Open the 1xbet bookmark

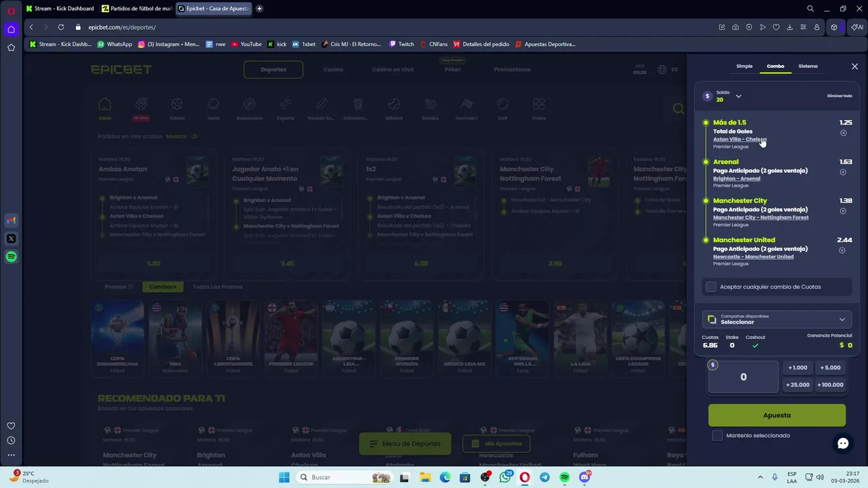(304, 44)
